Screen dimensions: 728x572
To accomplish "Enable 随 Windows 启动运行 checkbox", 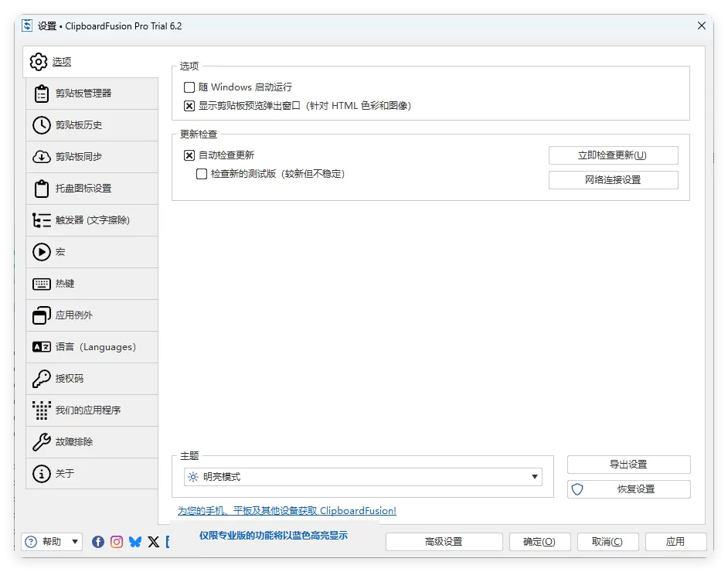I will pos(189,87).
